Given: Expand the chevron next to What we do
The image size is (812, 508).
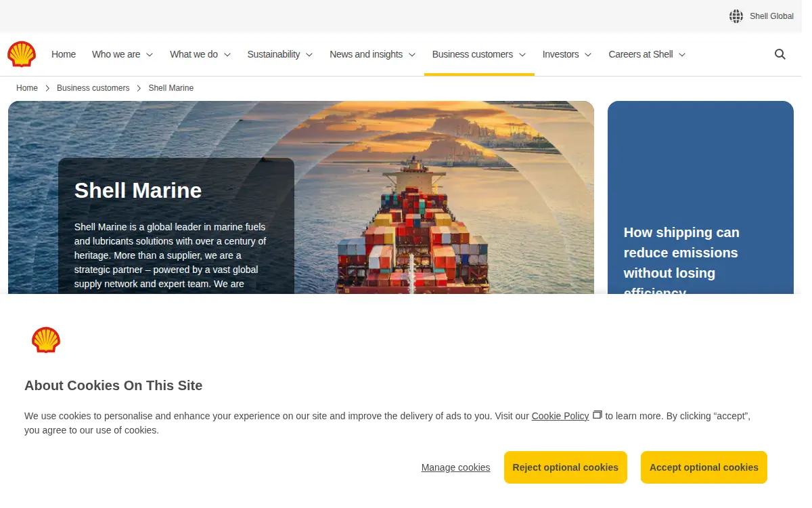Looking at the screenshot, I should (227, 55).
